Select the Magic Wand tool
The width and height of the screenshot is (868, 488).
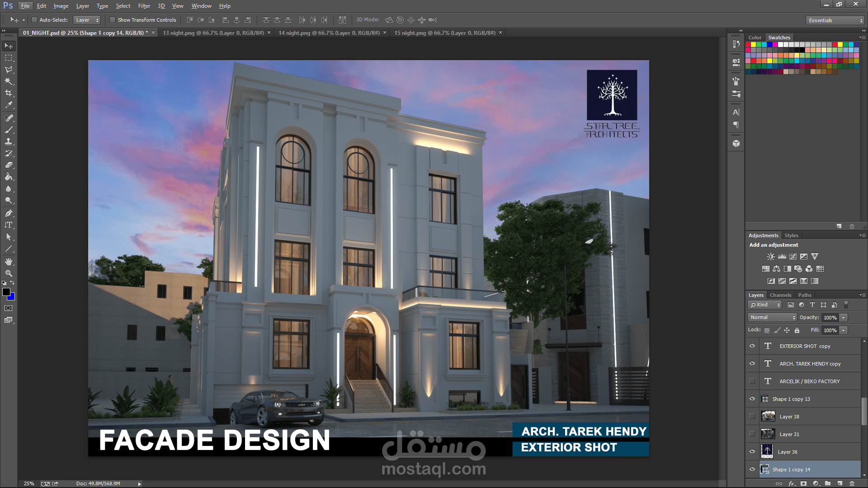(x=9, y=81)
